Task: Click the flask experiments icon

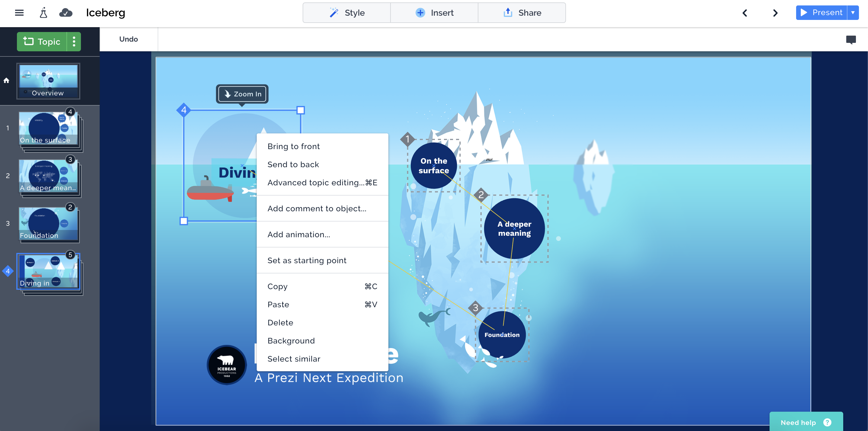Action: tap(43, 13)
